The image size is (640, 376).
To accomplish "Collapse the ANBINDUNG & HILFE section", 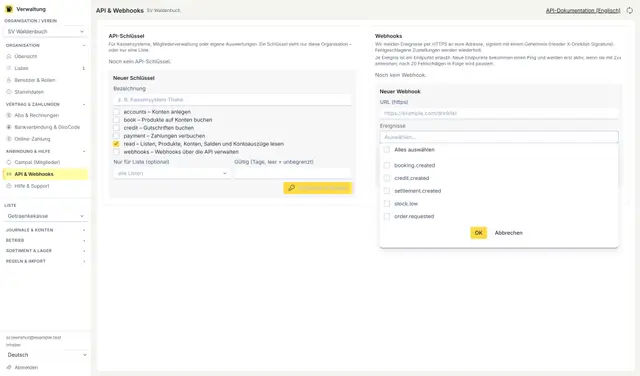I will point(45,151).
